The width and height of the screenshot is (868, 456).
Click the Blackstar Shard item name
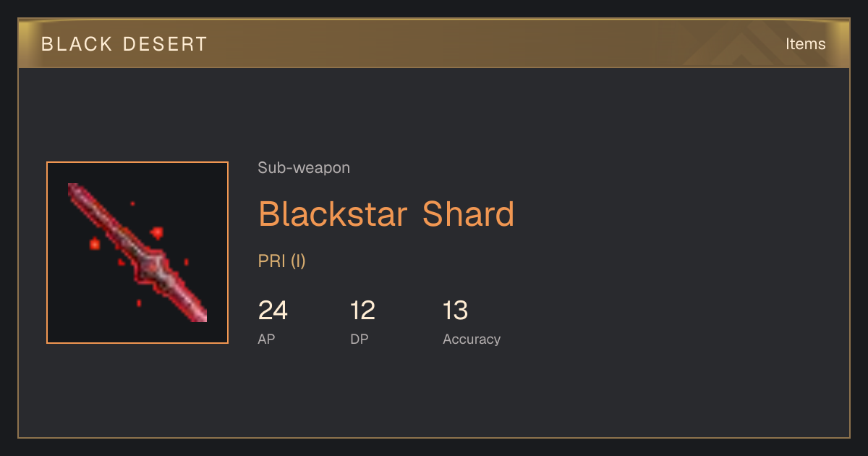[386, 214]
